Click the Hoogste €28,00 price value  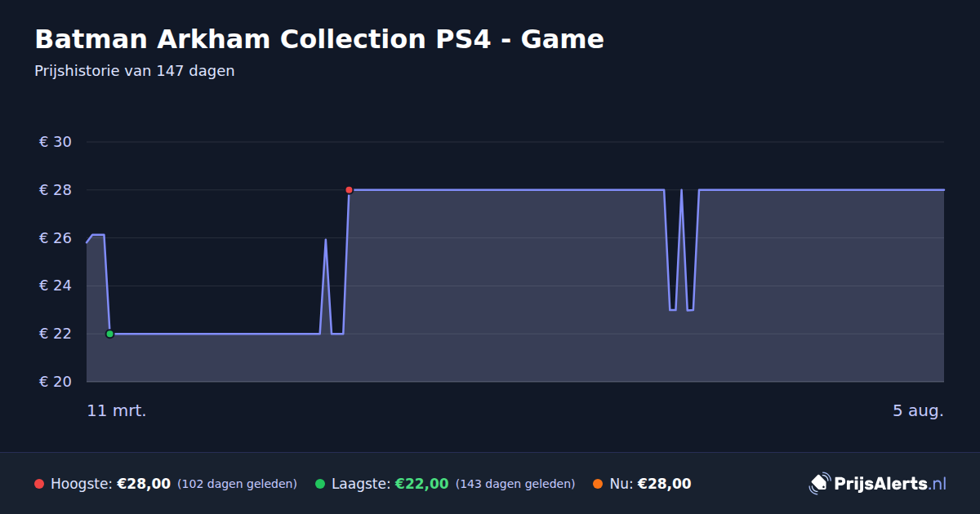[x=144, y=484]
